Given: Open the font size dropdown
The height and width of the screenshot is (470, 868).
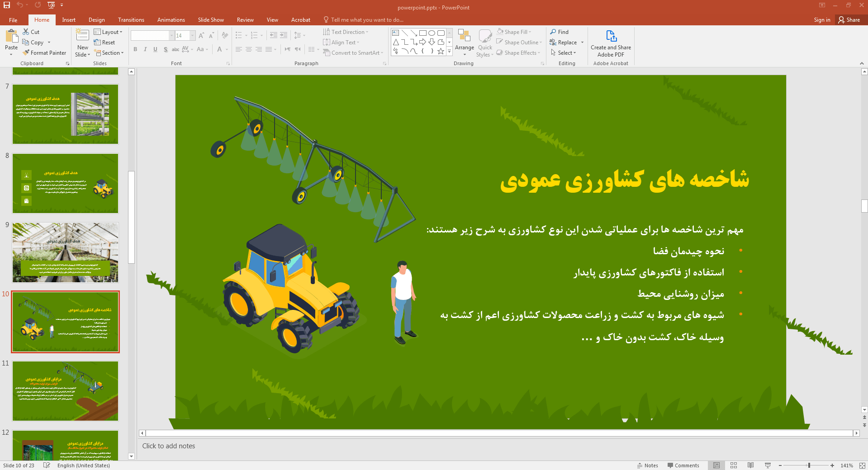Looking at the screenshot, I should (193, 35).
